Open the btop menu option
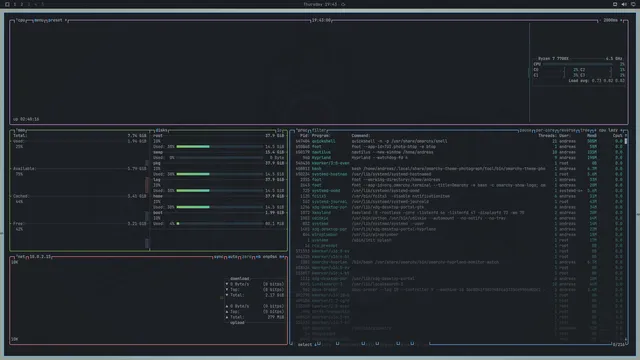The image size is (640, 360). point(39,20)
